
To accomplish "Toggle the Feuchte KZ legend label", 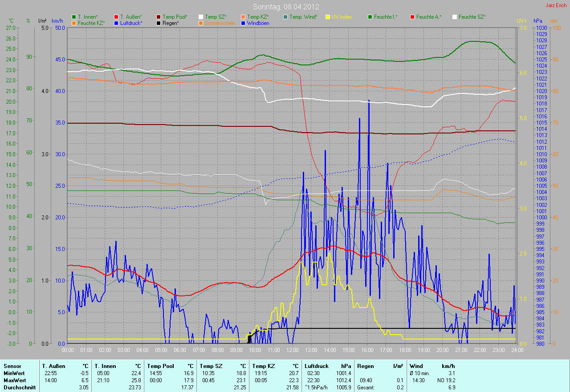I will (x=91, y=23).
